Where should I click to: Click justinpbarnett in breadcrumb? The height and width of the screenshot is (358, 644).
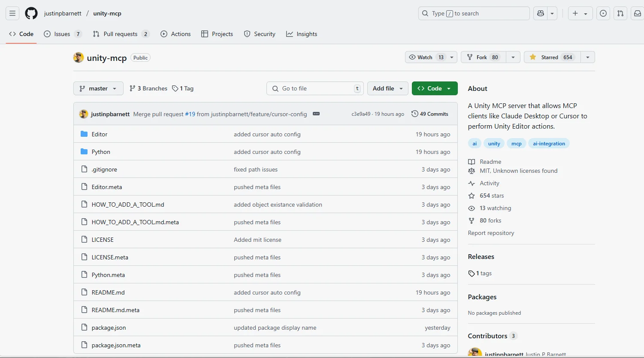(x=63, y=13)
